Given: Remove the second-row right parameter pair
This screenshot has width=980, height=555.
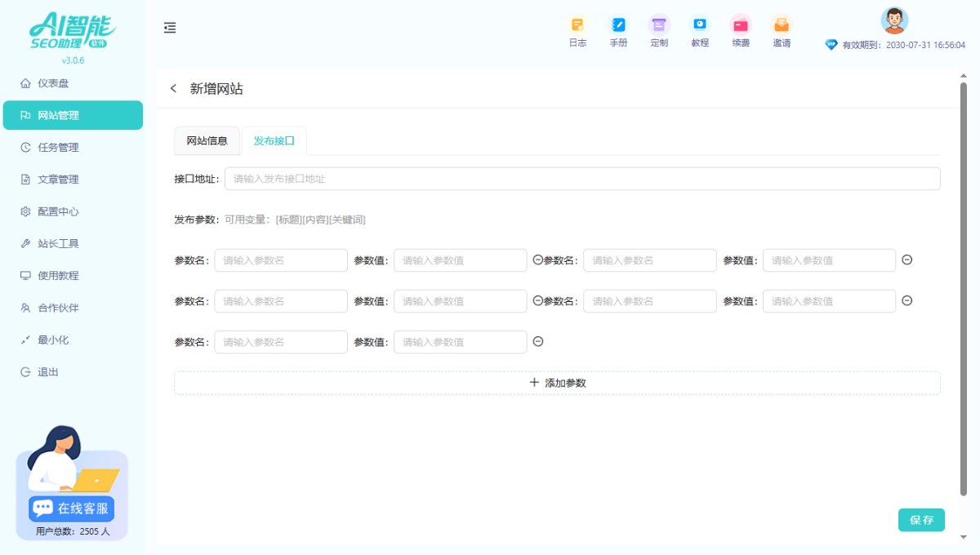Looking at the screenshot, I should [x=906, y=301].
